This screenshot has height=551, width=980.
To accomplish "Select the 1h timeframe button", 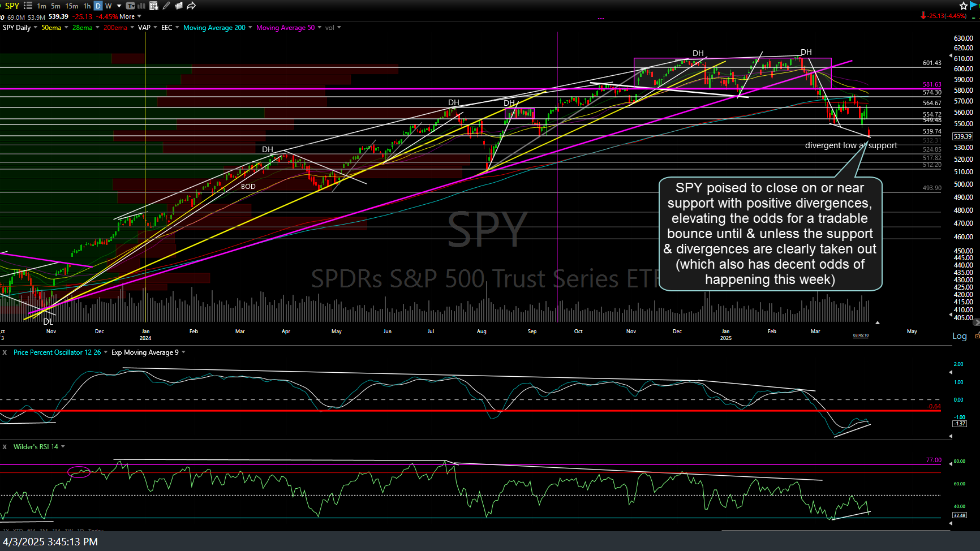I will click(87, 6).
